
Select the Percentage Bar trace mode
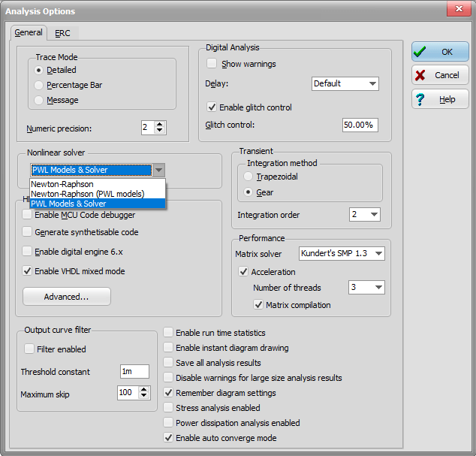pyautogui.click(x=74, y=85)
